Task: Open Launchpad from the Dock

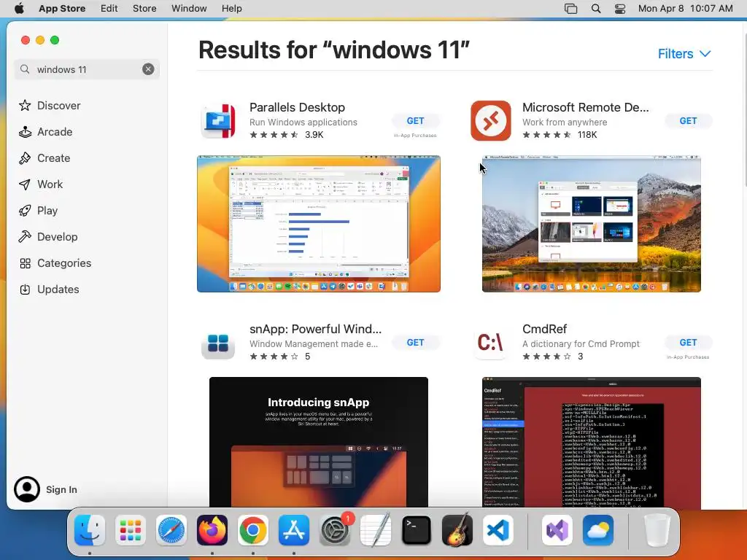Action: [131, 530]
